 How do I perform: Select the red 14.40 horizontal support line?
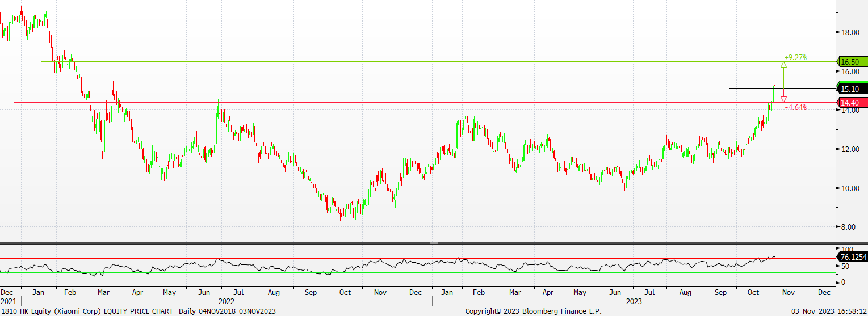[x=426, y=102]
